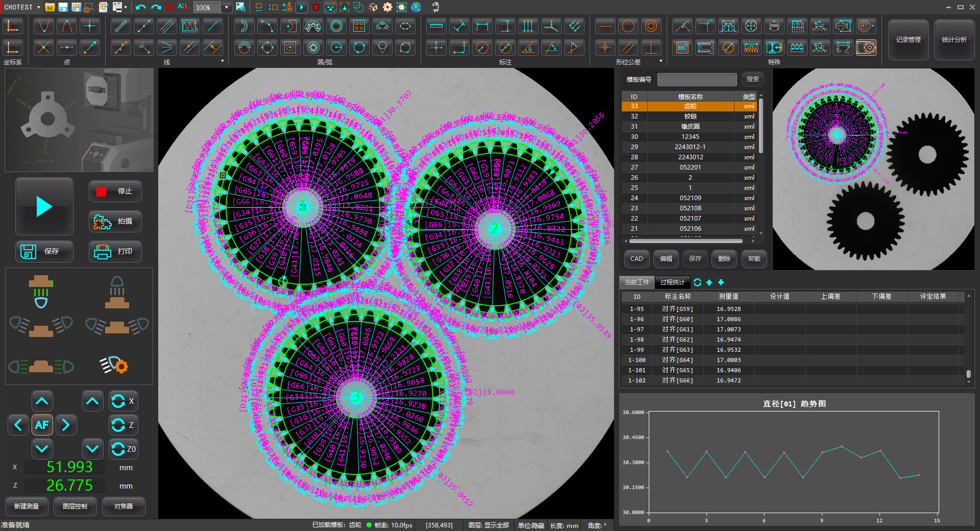Toggle the horizontal side light source
The image size is (980, 531).
pos(41,366)
